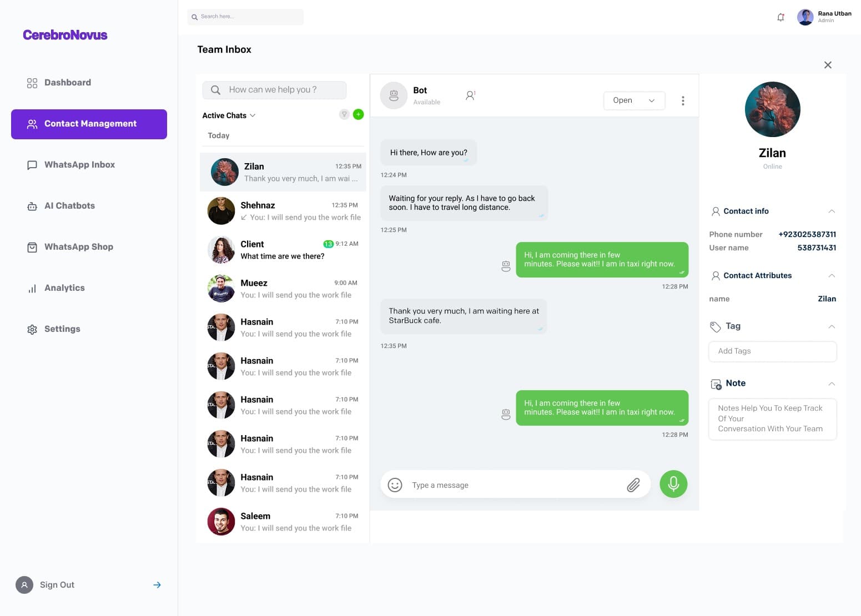This screenshot has height=616, width=861.
Task: Expand the Active Chats dropdown
Action: [x=228, y=115]
